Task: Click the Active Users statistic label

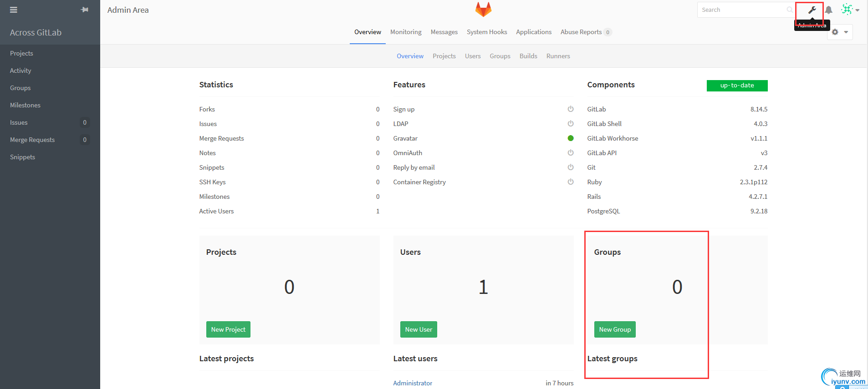Action: (x=216, y=211)
